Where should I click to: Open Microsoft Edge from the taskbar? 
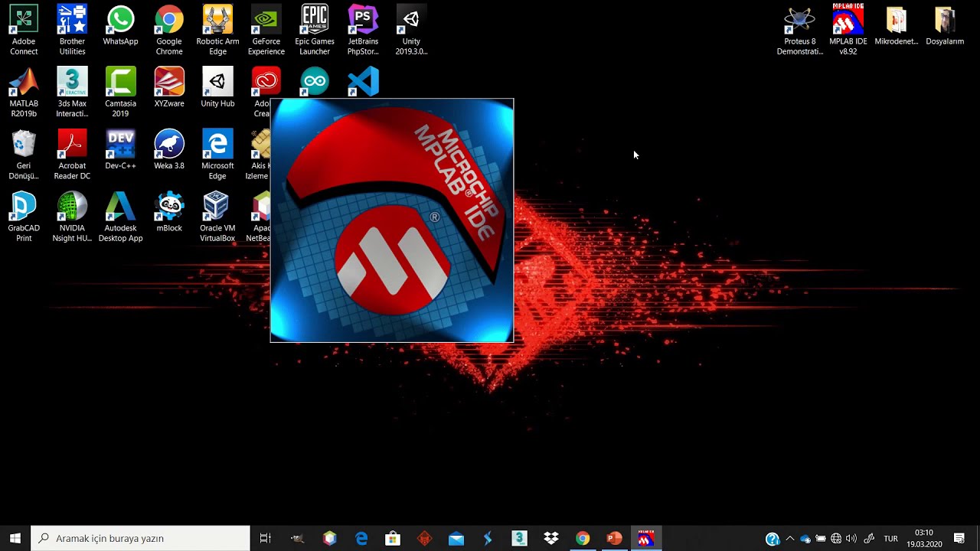[361, 538]
